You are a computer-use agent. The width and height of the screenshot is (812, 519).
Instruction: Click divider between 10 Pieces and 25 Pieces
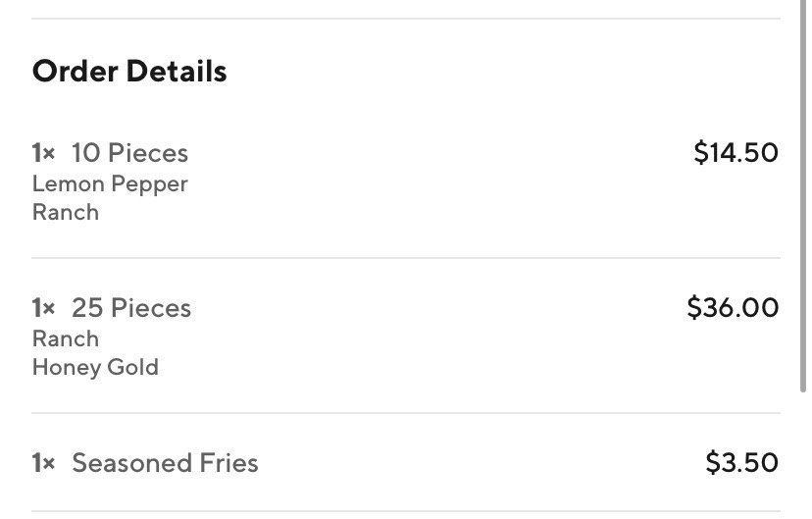pos(406,258)
